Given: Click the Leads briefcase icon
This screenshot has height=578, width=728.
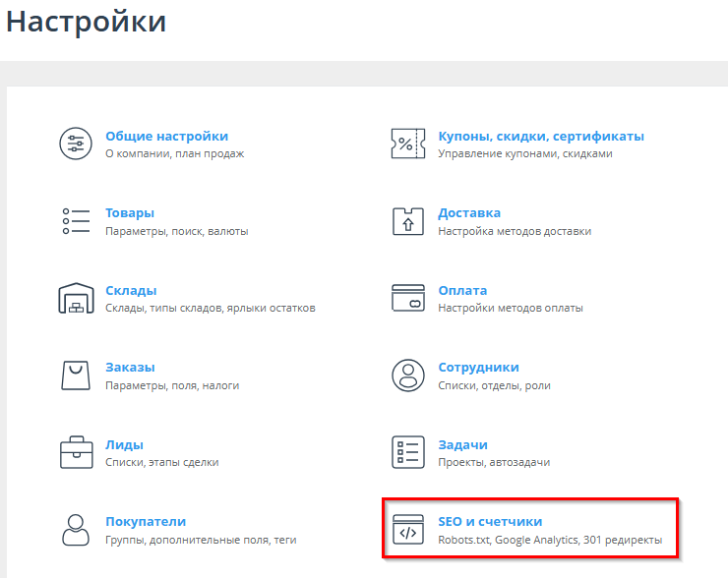Looking at the screenshot, I should click(x=76, y=452).
